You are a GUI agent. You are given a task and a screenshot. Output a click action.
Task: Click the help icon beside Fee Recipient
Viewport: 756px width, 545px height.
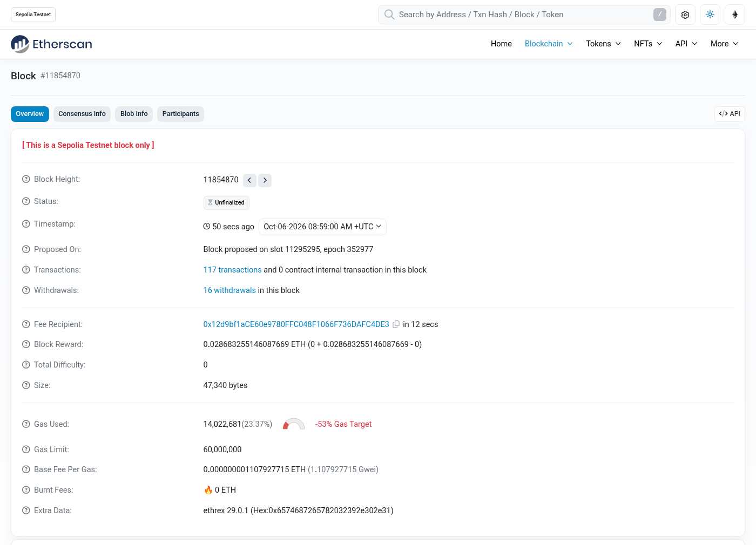[x=26, y=324]
